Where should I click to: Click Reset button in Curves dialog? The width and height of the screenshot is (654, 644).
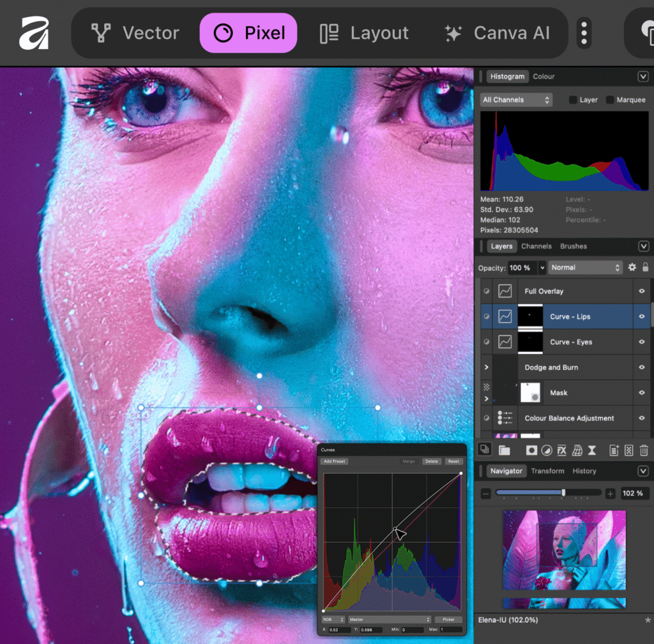(x=453, y=461)
